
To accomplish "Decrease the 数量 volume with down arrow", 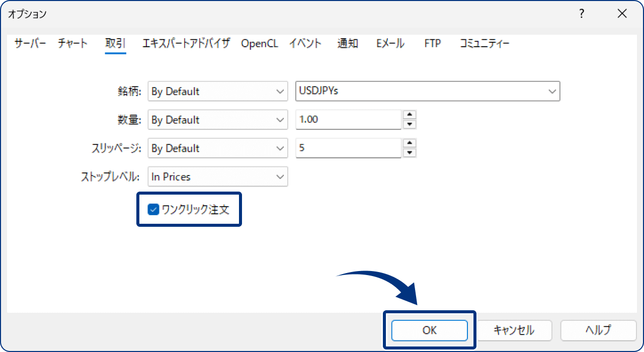I will [410, 124].
